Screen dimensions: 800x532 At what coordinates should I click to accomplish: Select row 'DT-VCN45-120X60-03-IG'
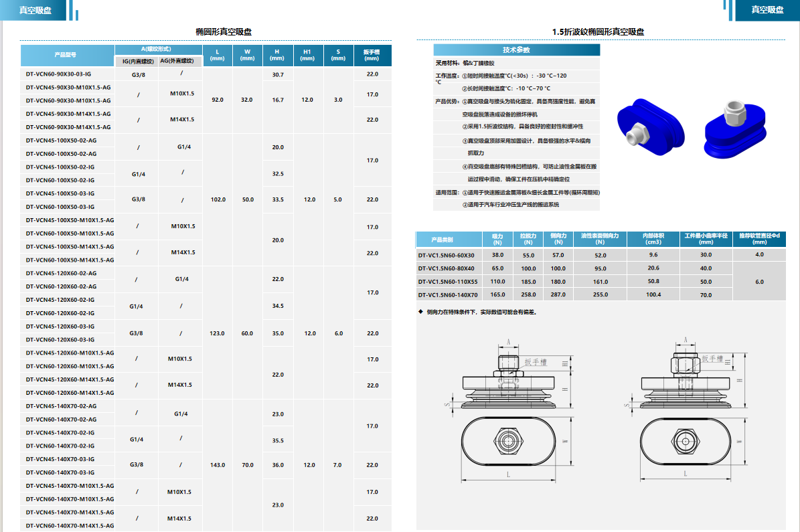68,326
